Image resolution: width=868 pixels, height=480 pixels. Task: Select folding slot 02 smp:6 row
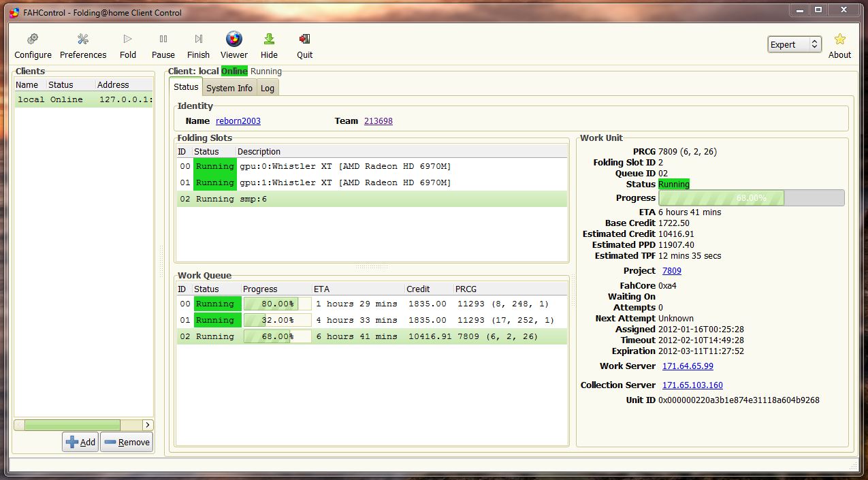pos(372,199)
